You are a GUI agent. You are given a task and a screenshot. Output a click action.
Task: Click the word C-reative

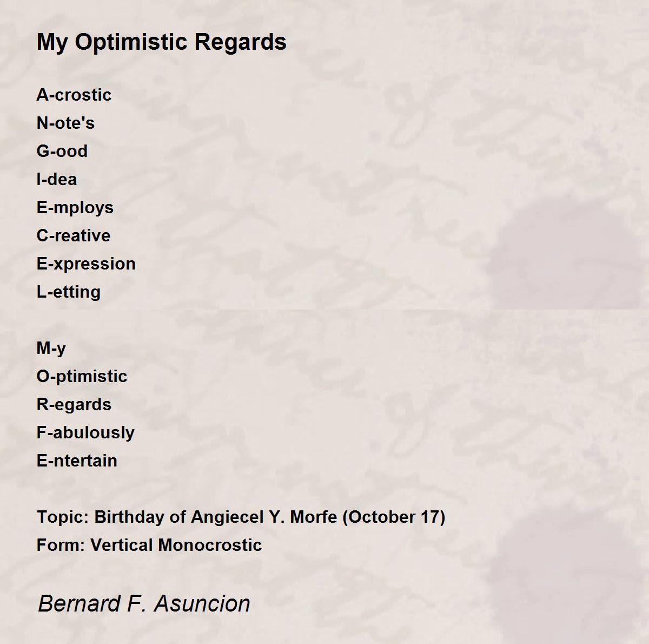point(73,235)
